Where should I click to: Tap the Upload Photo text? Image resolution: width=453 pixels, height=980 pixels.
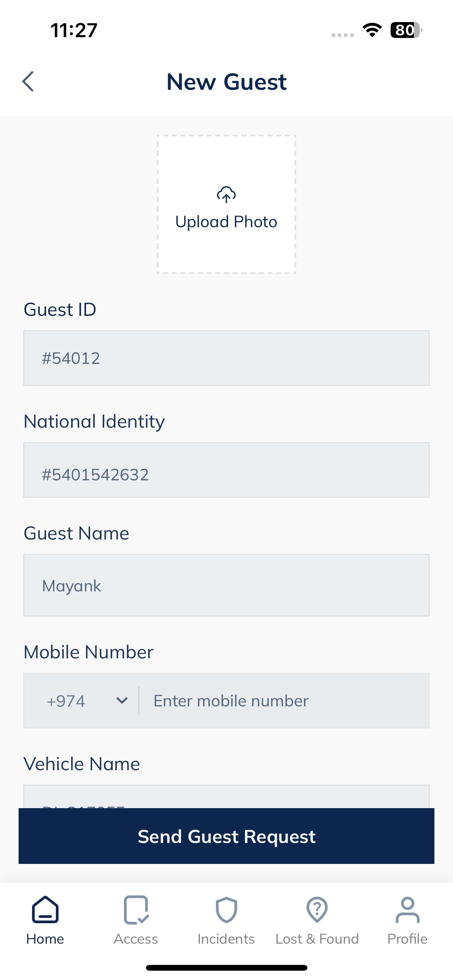[x=226, y=222]
